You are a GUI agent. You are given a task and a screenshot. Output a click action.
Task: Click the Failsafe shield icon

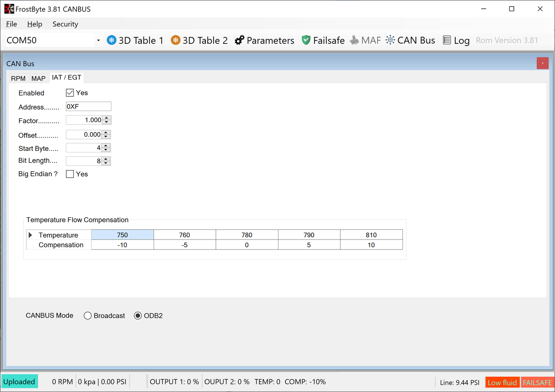click(306, 40)
